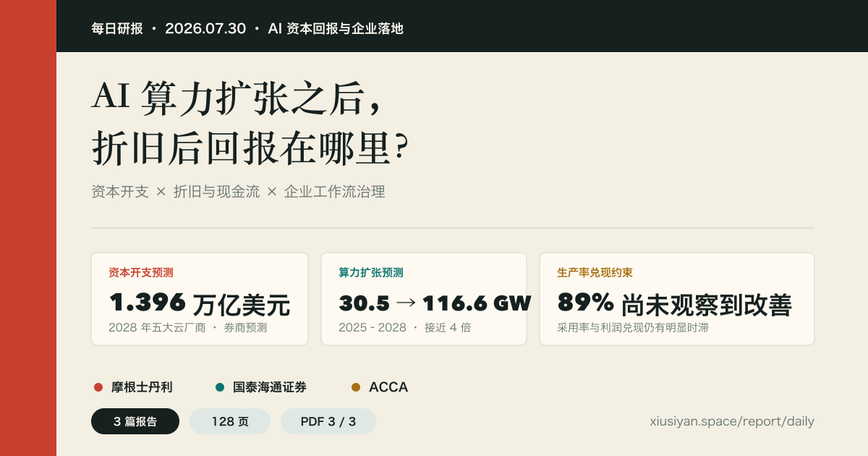Image resolution: width=868 pixels, height=456 pixels.
Task: Click the 1.396 万亿美元 figure
Action: pos(200,304)
